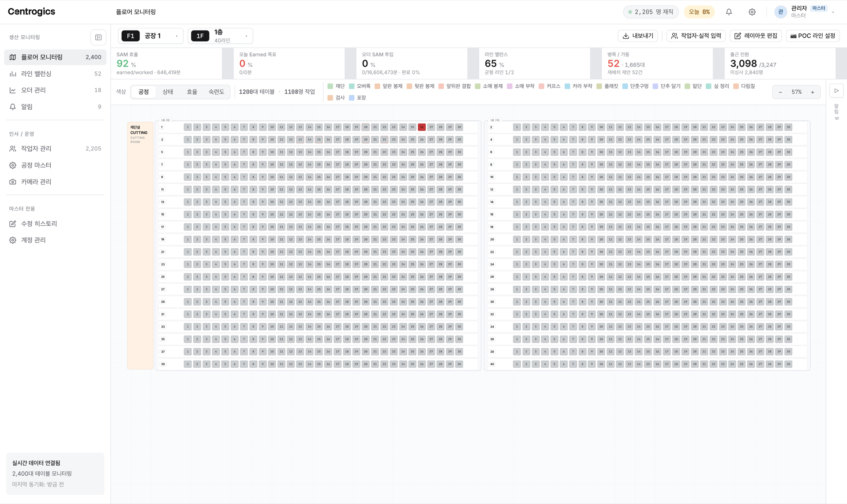
Task: Open 계정 관리 in sidebar
Action: click(55, 240)
